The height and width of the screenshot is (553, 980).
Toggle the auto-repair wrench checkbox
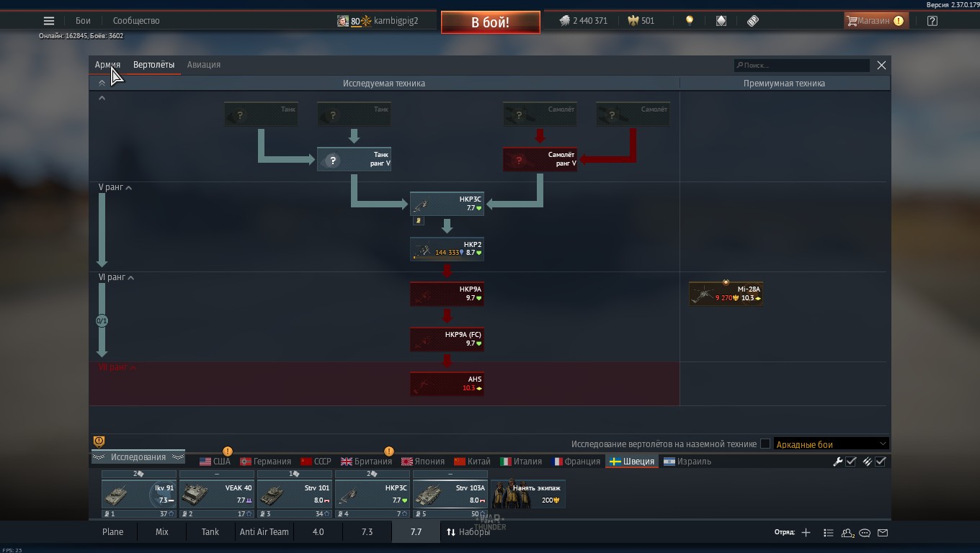850,462
